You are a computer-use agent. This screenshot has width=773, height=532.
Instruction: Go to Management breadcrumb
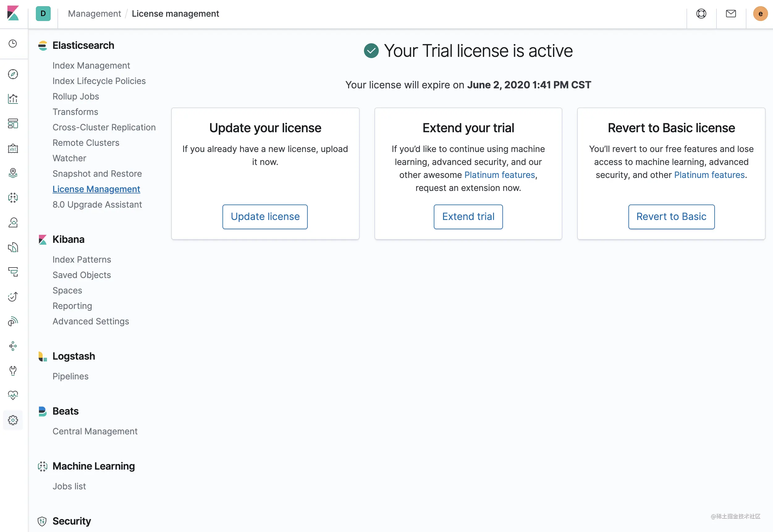point(94,14)
